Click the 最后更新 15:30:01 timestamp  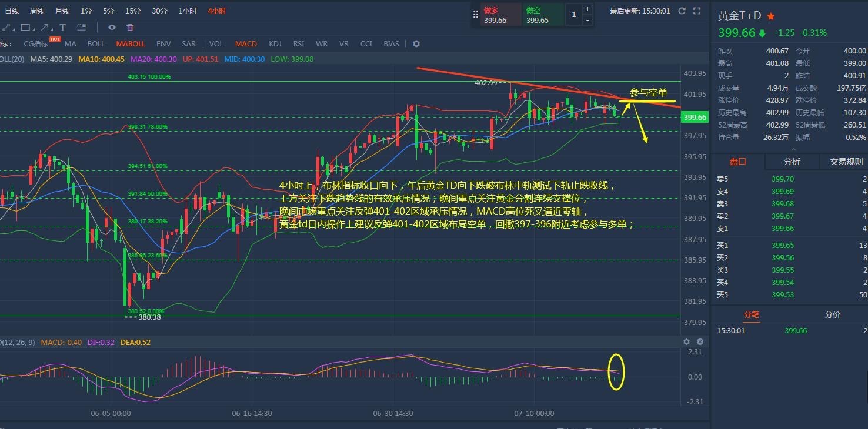(640, 11)
